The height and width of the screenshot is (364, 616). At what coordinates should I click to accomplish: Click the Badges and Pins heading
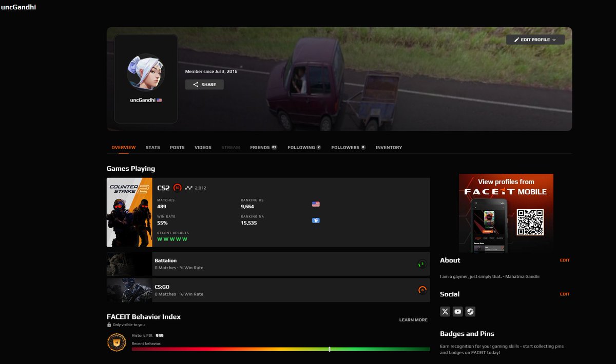point(467,334)
